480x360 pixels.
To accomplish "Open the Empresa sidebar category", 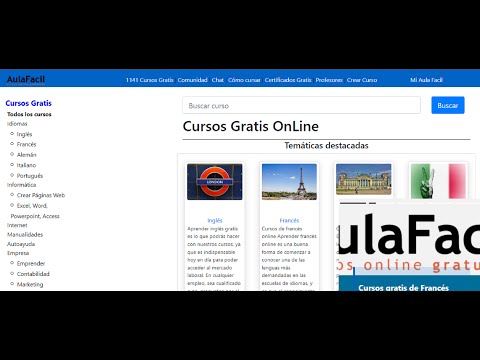I will 18,253.
